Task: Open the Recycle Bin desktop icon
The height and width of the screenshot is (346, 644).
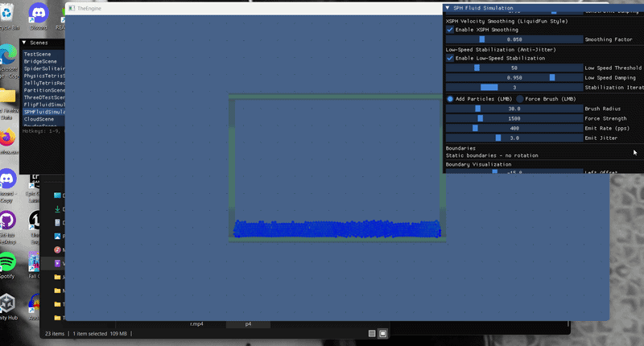Action: [x=7, y=14]
